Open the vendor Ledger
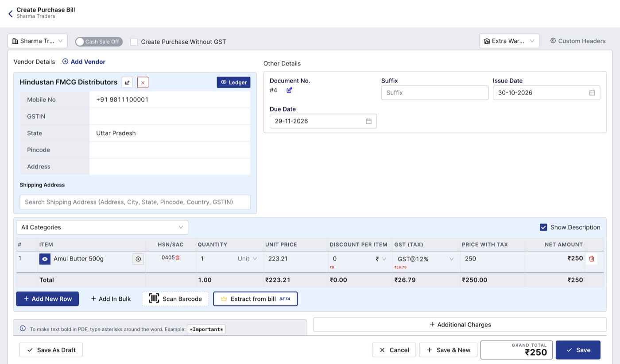 [233, 82]
